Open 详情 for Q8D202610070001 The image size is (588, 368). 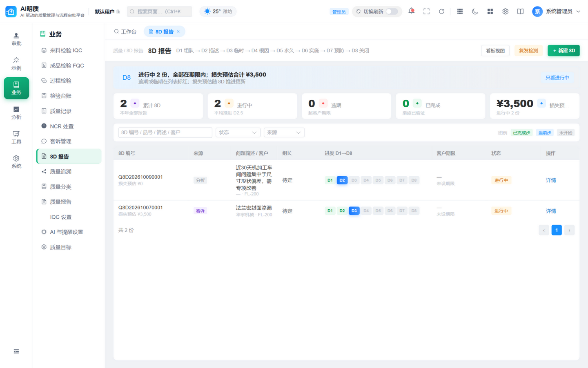[x=551, y=211]
